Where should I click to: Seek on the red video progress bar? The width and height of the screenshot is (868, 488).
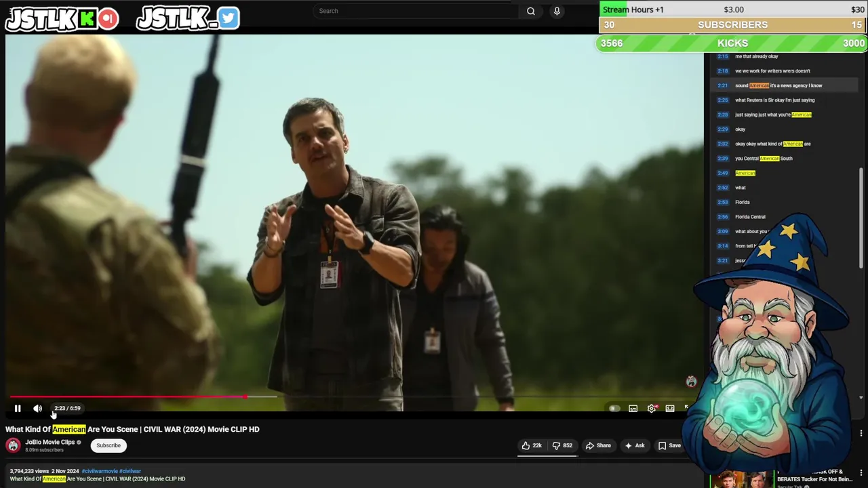tap(127, 396)
